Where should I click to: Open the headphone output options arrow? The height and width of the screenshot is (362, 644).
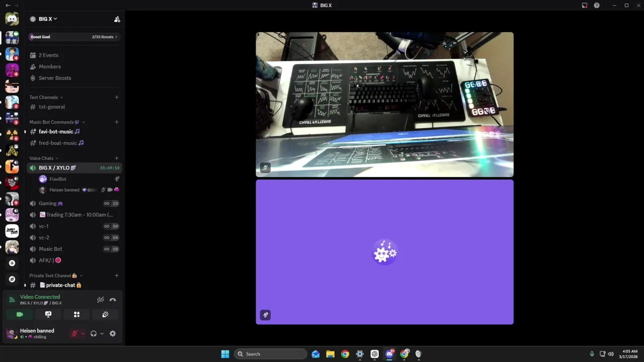coord(102,333)
